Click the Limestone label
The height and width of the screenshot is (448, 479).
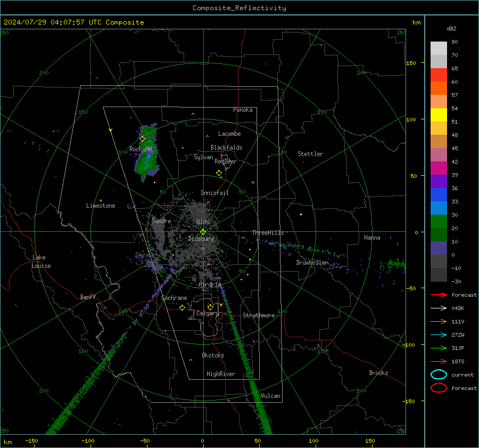[x=101, y=206]
